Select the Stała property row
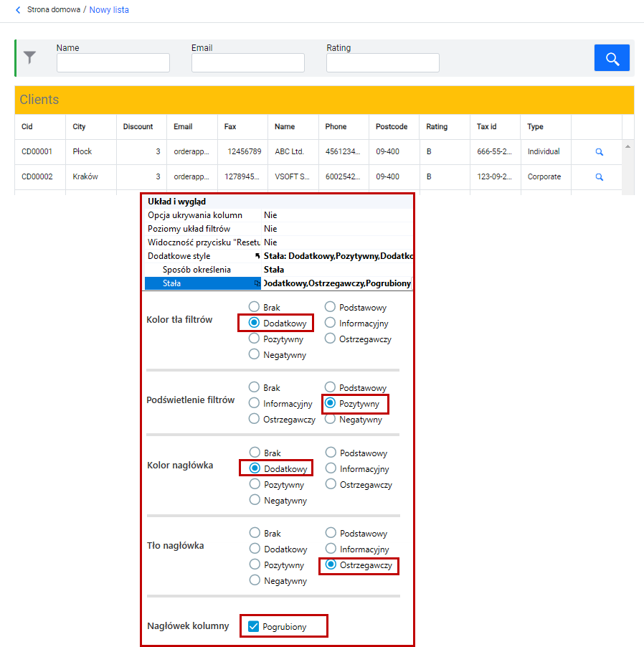 click(202, 283)
